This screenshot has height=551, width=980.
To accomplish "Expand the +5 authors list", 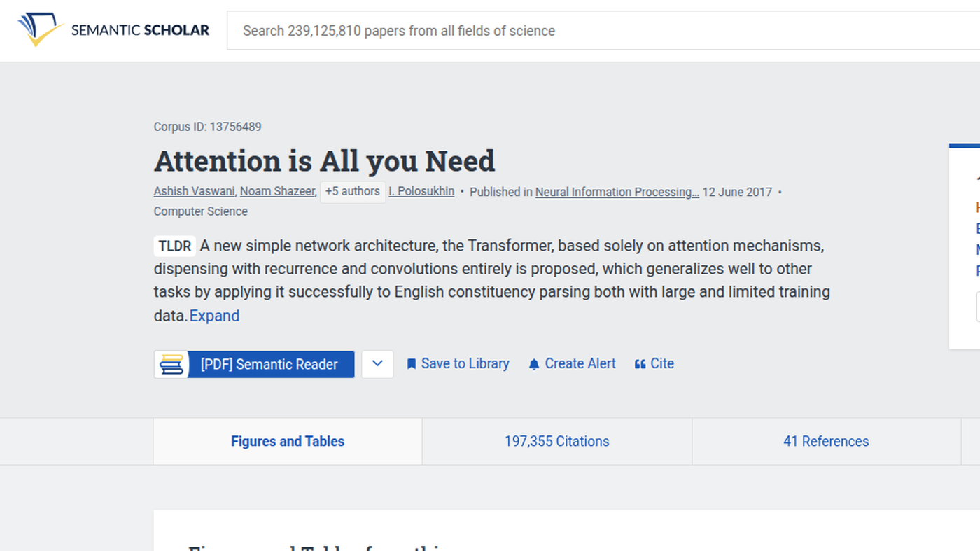I will tap(353, 192).
